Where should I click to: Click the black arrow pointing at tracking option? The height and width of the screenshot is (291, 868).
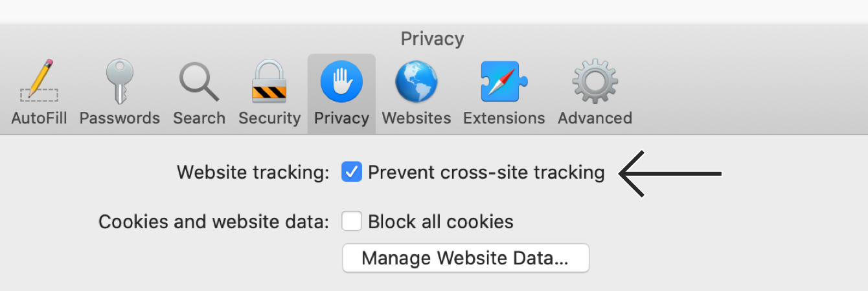(x=670, y=173)
